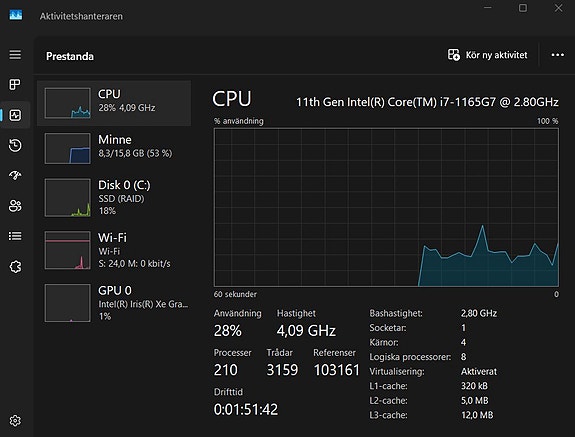This screenshot has width=575, height=437.
Task: Select the Disk 0 (C:) entry
Action: click(114, 198)
